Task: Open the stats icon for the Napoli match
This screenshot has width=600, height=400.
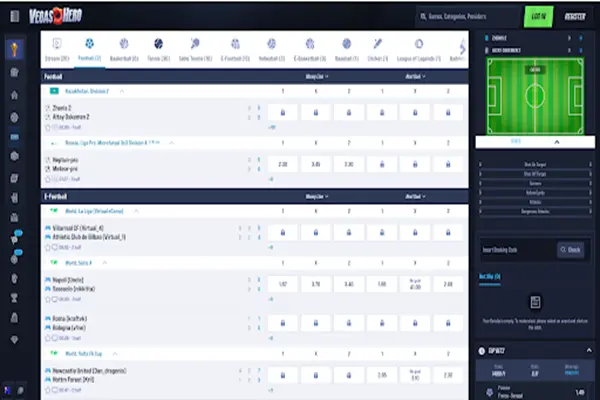Action: 55,299
